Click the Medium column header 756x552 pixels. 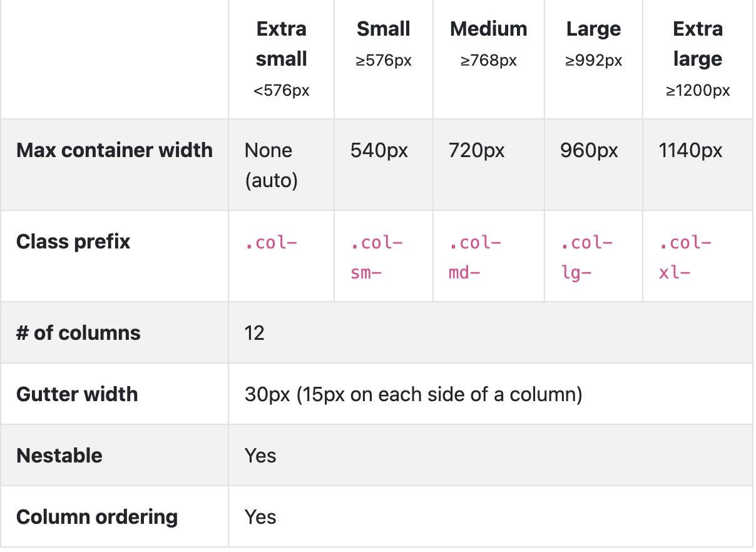click(489, 29)
